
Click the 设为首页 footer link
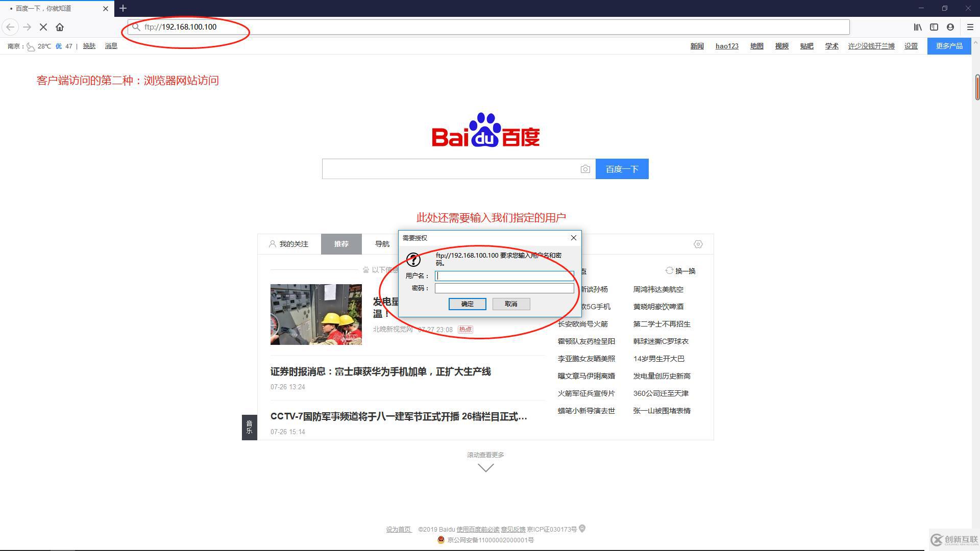point(398,530)
